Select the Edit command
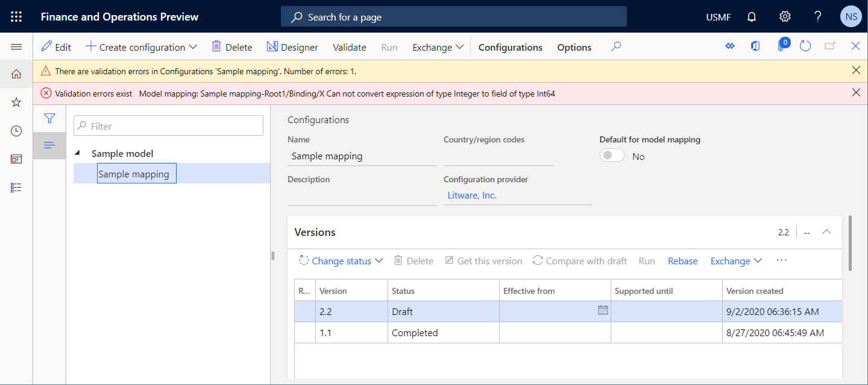Screen dimensions: 868x385 pyautogui.click(x=55, y=46)
